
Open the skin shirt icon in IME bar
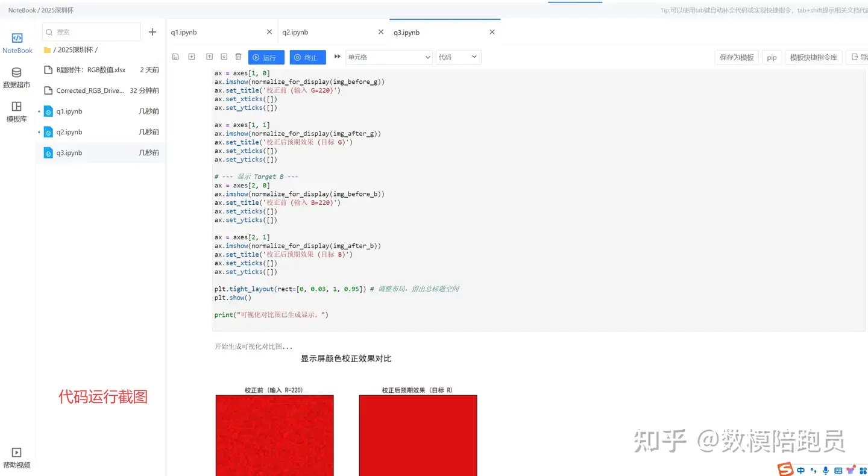(851, 470)
